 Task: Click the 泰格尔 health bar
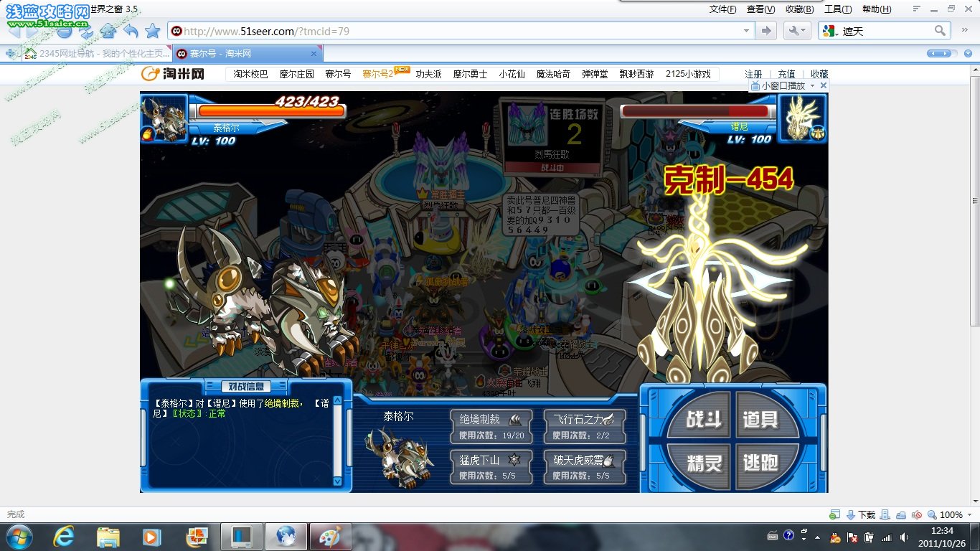271,110
